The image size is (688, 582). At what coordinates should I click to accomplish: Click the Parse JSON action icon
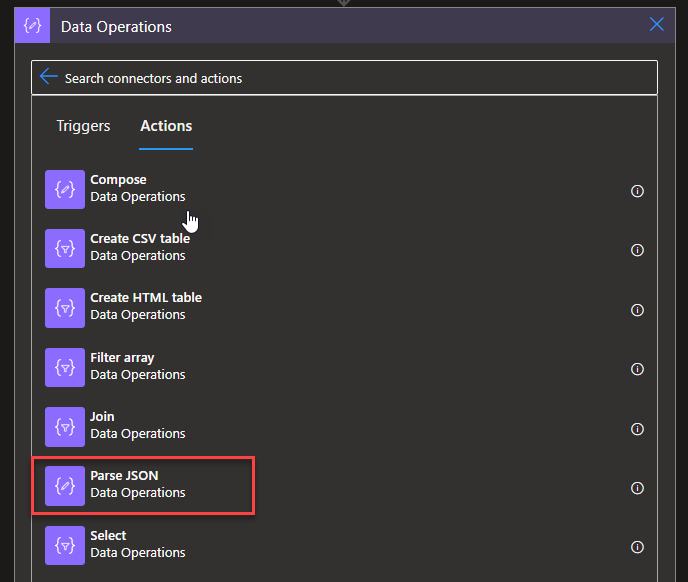pos(65,486)
